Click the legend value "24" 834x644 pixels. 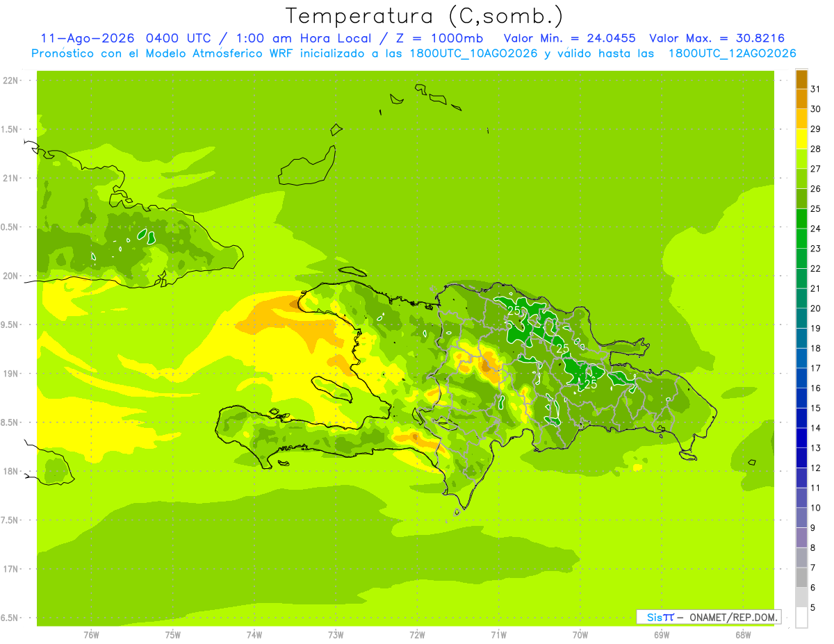click(x=816, y=229)
